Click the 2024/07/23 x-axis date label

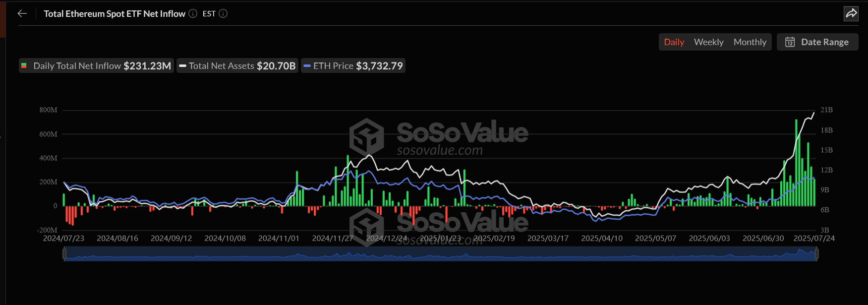[63, 239]
